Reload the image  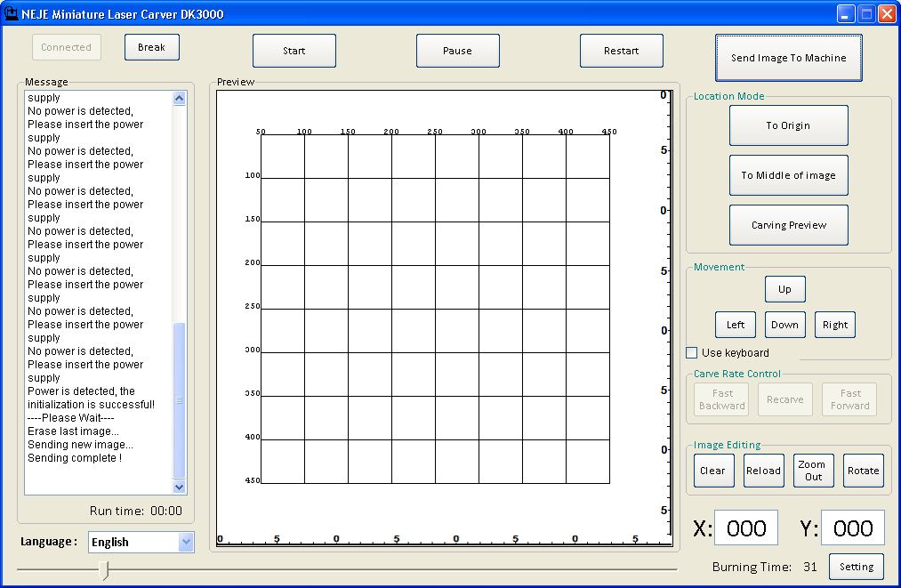coord(764,471)
